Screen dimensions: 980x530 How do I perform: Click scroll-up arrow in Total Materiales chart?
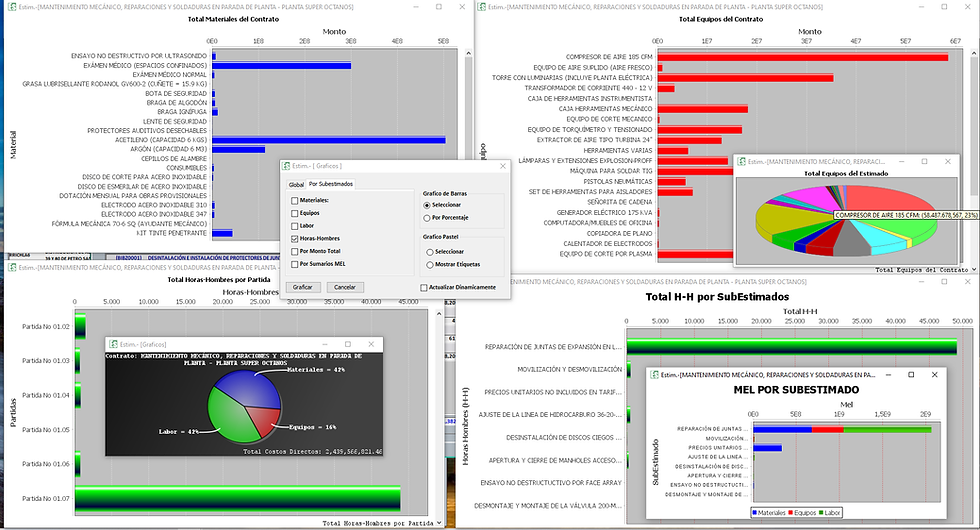[468, 54]
